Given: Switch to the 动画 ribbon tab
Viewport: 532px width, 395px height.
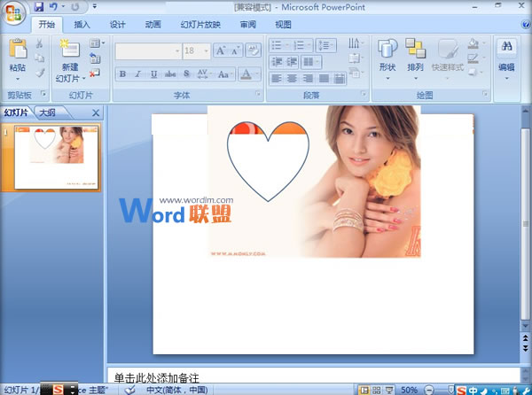Looking at the screenshot, I should click(153, 25).
